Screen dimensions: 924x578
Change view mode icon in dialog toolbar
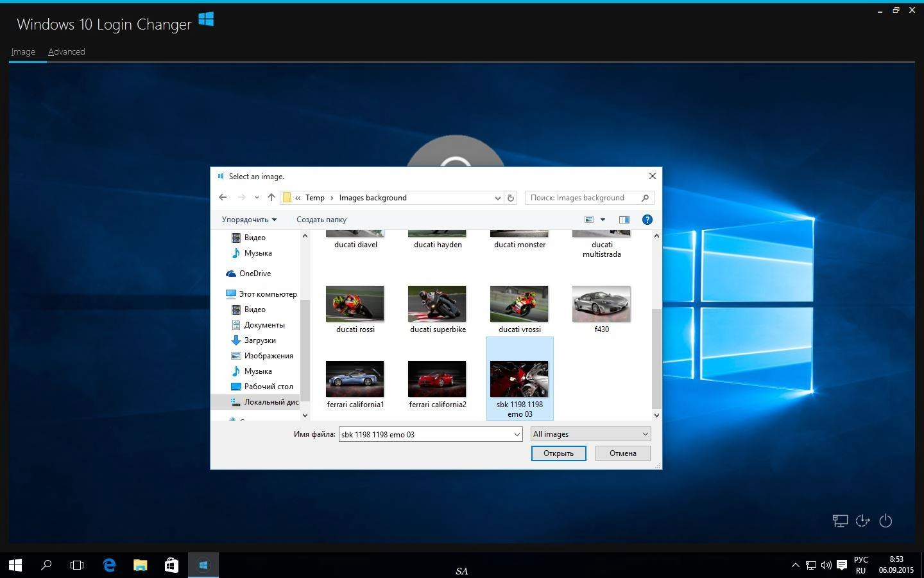coord(589,220)
